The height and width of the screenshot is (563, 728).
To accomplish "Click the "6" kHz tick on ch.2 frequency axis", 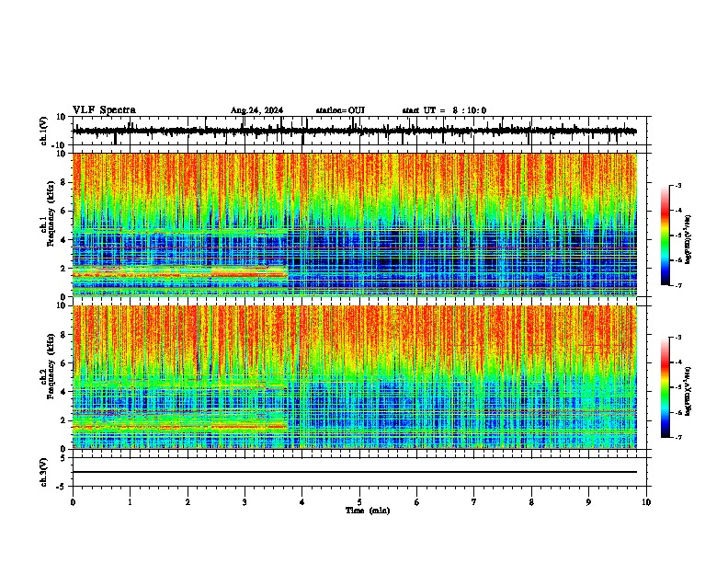I will click(64, 362).
